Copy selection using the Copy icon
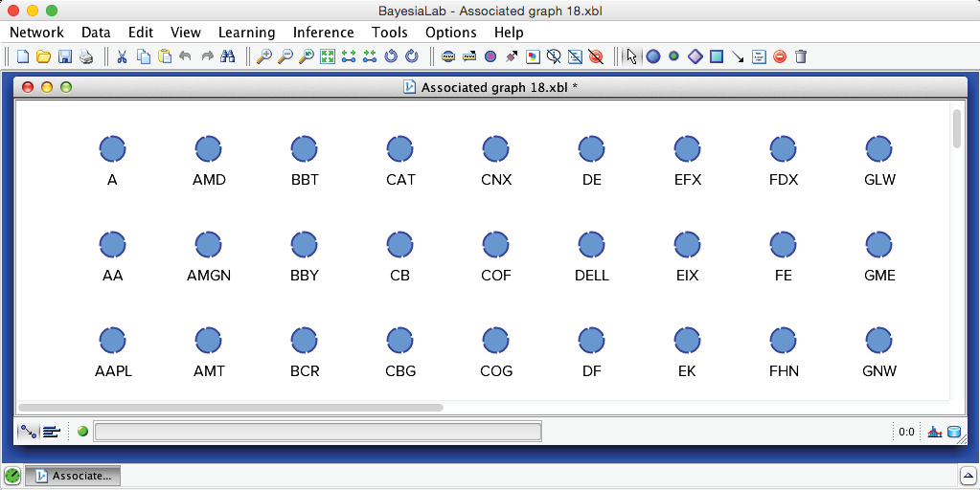Image resolution: width=980 pixels, height=490 pixels. click(144, 56)
